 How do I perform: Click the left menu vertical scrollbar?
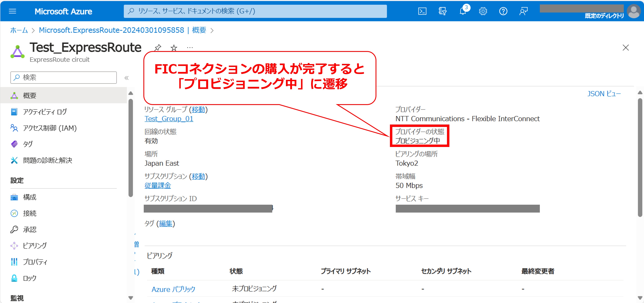tap(131, 147)
